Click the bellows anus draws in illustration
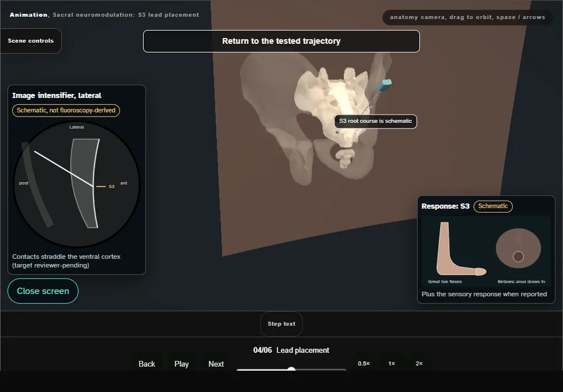Viewport: 563px width, 392px height. click(x=518, y=248)
